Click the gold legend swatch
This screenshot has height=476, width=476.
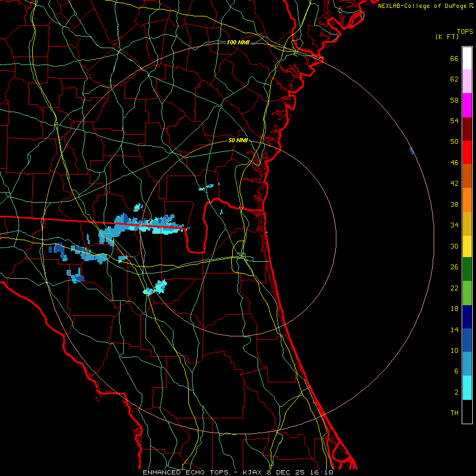point(467,224)
